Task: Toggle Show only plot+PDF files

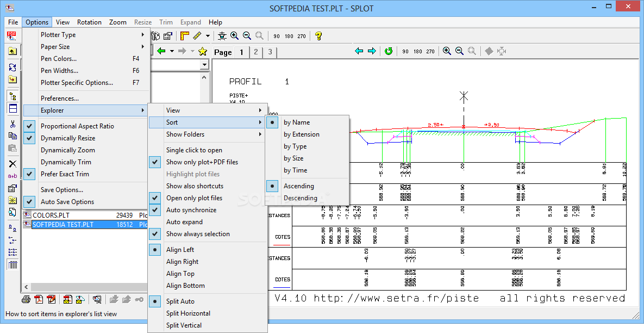Action: (x=208, y=162)
